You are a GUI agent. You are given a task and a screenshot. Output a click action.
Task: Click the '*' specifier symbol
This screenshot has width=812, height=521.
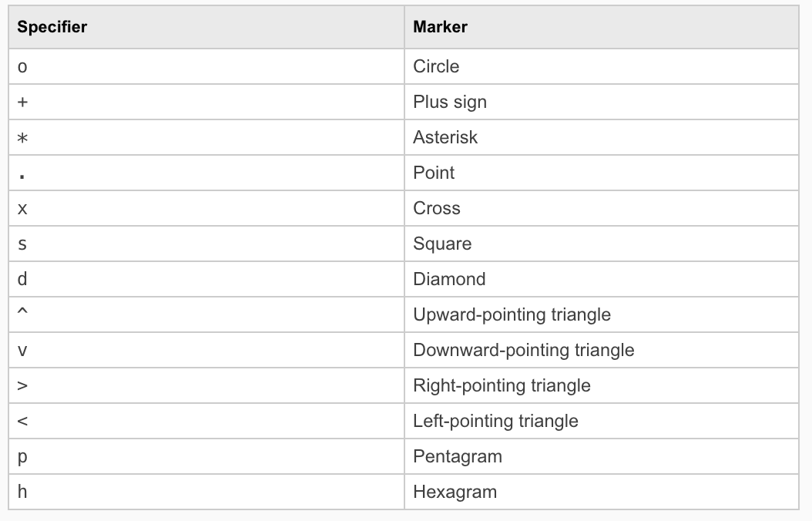[22, 138]
